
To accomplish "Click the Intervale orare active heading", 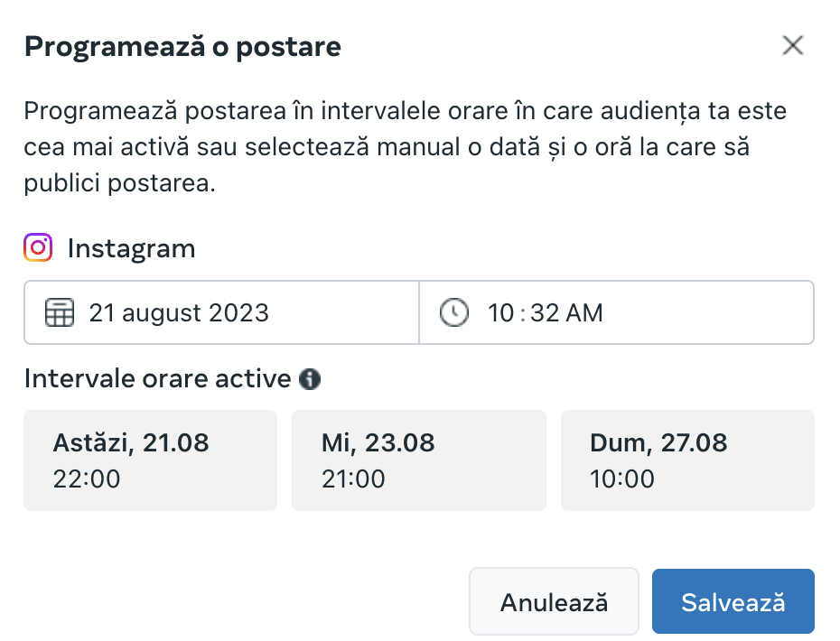I will pos(157,378).
